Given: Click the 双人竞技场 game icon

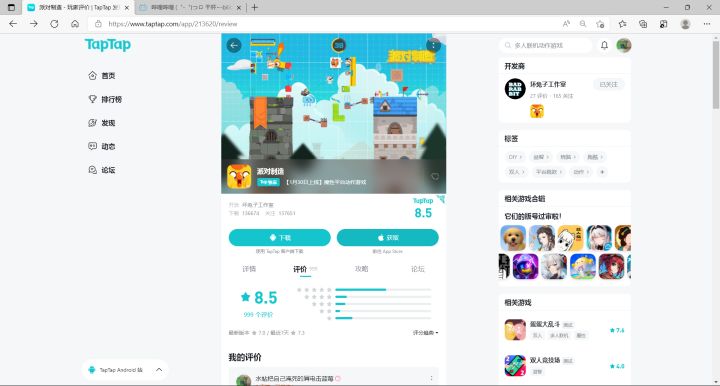Looking at the screenshot, I should (x=515, y=366).
